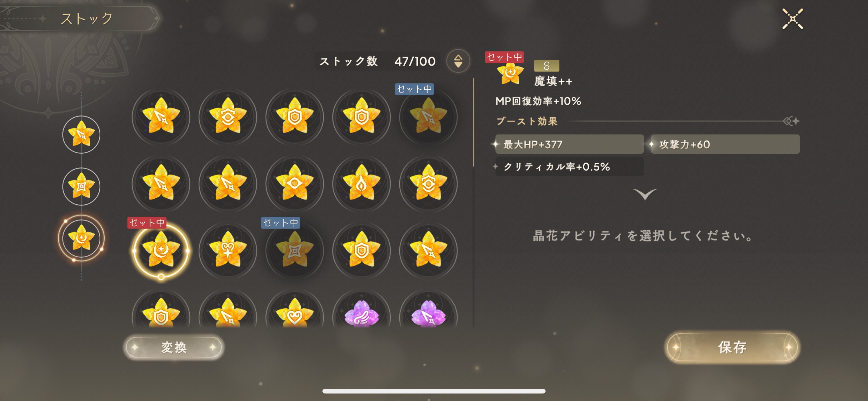The height and width of the screenshot is (401, 868).
Task: Pick the clover sparkle crystal flower
Action: click(228, 250)
